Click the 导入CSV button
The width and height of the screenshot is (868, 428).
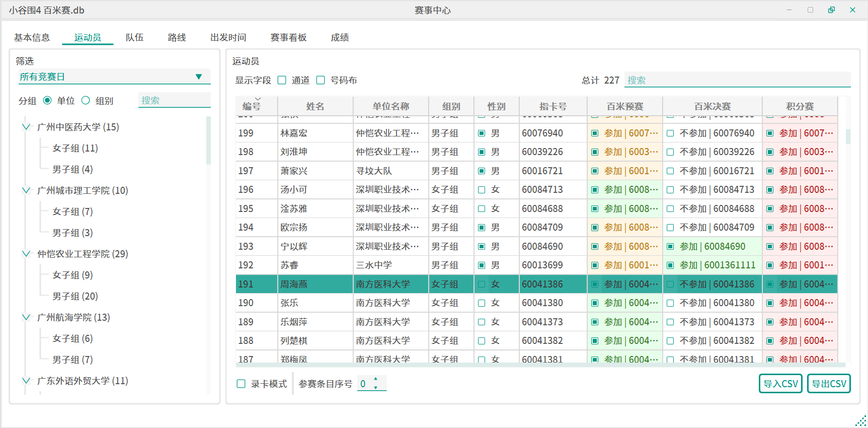(780, 384)
